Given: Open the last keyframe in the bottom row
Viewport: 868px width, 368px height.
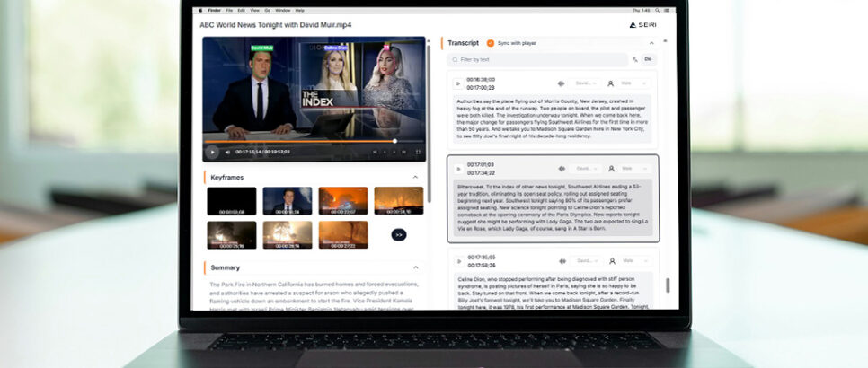Looking at the screenshot, I should 343,235.
